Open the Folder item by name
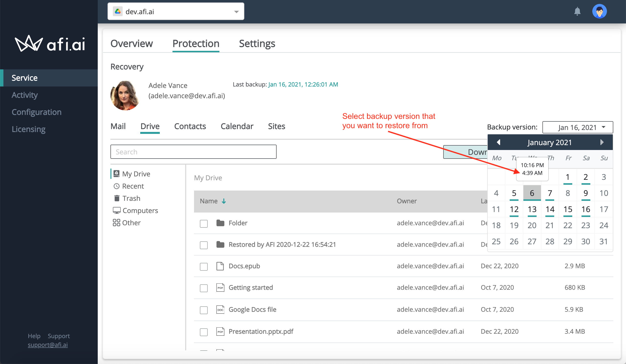This screenshot has width=626, height=364. click(238, 223)
